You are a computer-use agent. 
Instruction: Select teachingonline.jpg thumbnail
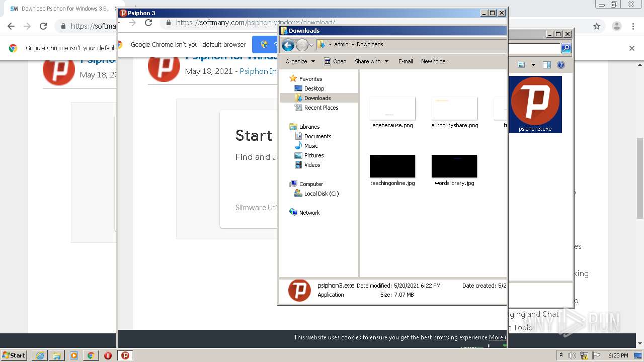pos(392,166)
